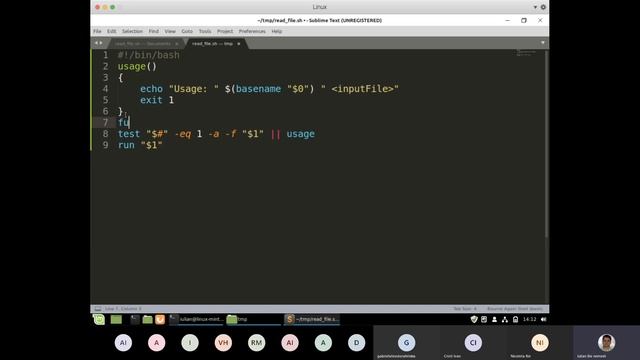
Task: Select participant avatar D
Action: [x=356, y=342]
